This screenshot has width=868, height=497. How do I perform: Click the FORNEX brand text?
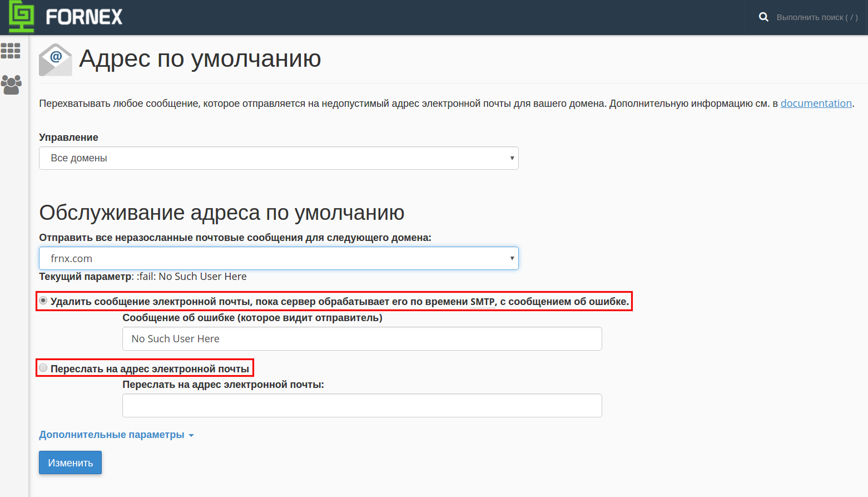click(x=84, y=17)
